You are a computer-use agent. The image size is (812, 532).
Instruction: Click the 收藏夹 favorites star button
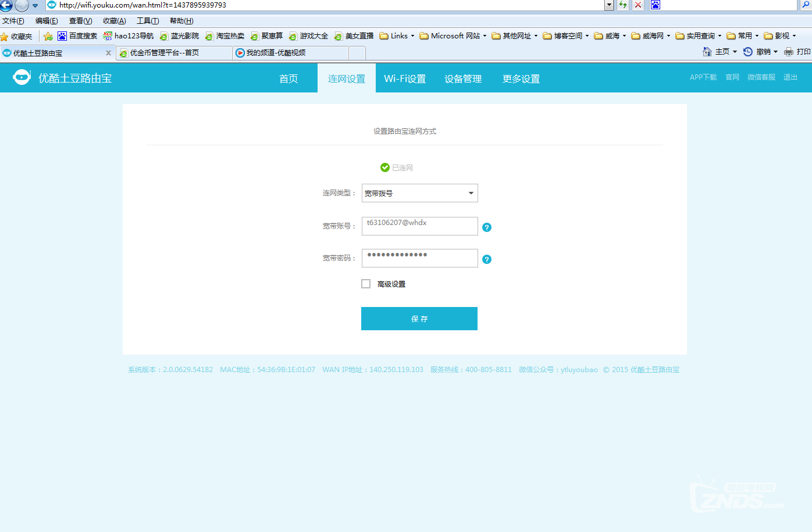(x=16, y=36)
